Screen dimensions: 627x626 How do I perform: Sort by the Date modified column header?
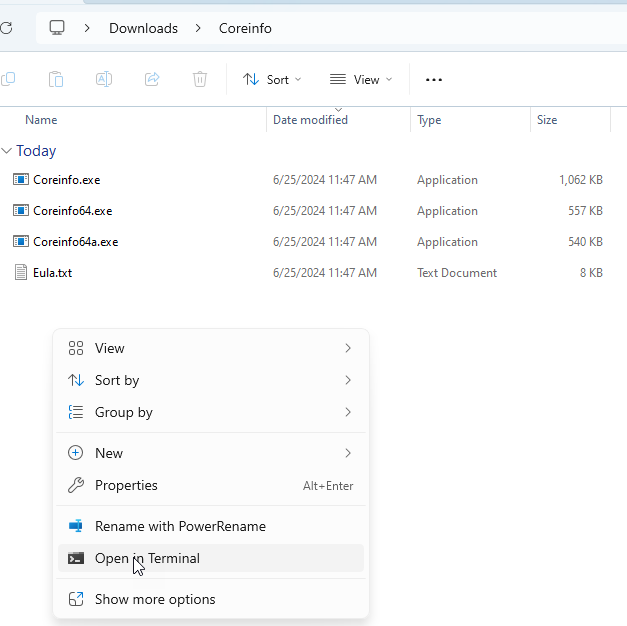[x=310, y=120]
